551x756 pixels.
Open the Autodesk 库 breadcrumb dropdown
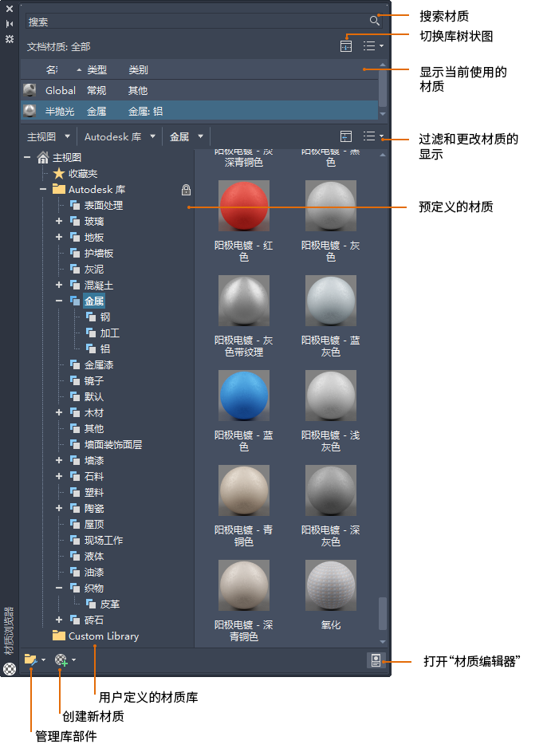point(153,136)
